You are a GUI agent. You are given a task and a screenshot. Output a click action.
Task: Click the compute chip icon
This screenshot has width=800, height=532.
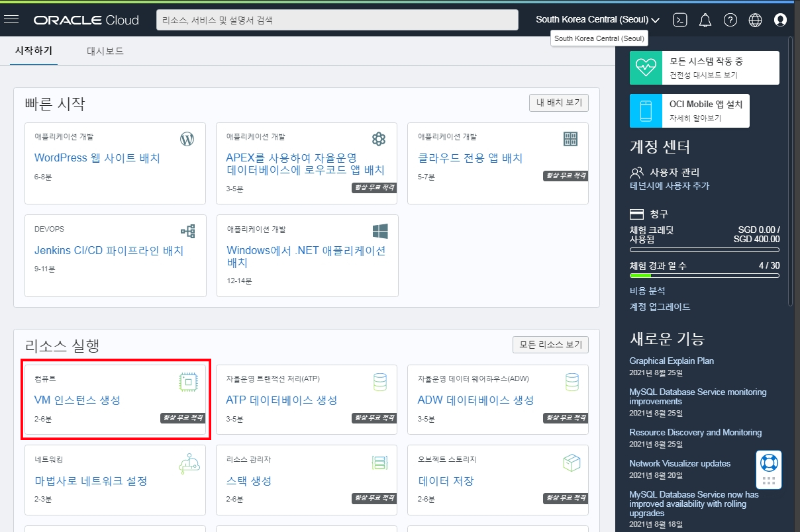189,382
